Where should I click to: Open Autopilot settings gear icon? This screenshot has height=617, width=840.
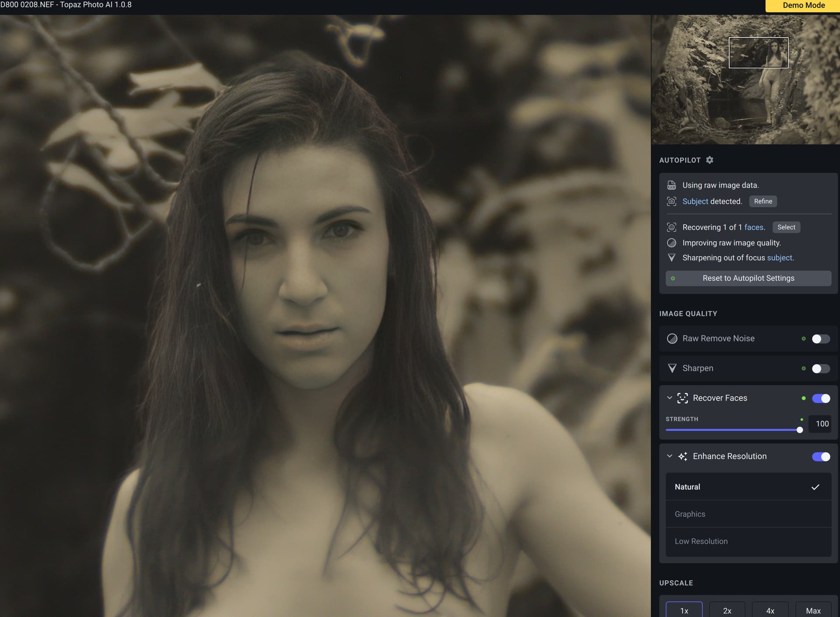pos(710,160)
